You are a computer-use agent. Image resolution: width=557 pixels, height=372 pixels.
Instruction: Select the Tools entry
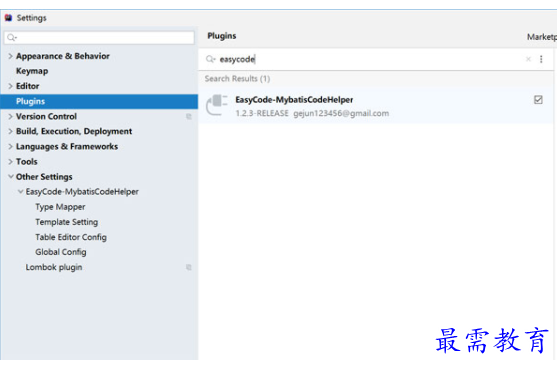point(26,162)
